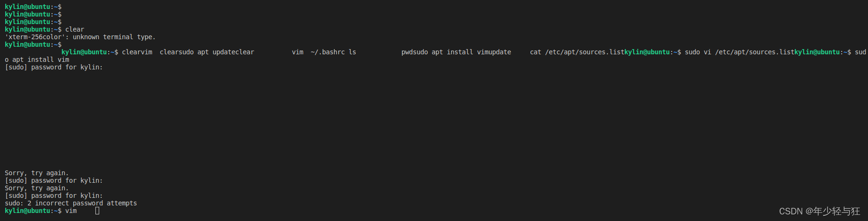Click the last '[sudo] password for kylin:' prompt
This screenshot has height=221, width=868.
(x=54, y=195)
